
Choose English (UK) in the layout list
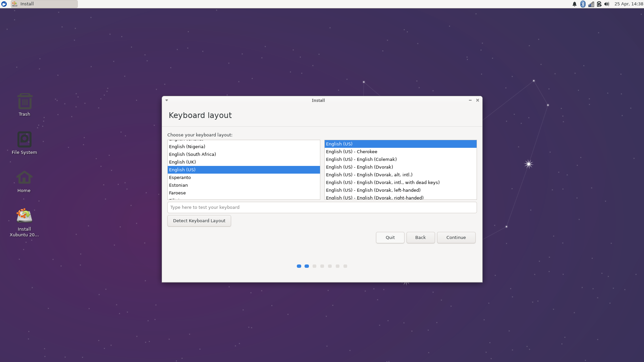click(x=244, y=162)
